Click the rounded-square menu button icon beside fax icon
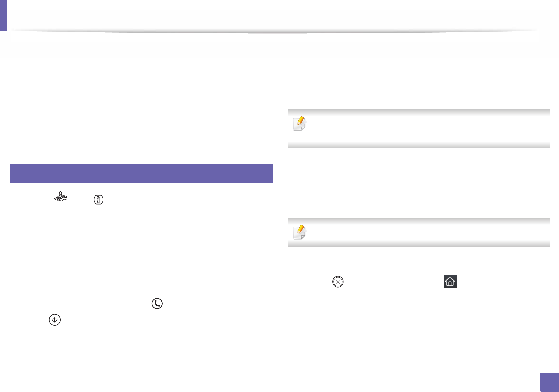 click(99, 200)
